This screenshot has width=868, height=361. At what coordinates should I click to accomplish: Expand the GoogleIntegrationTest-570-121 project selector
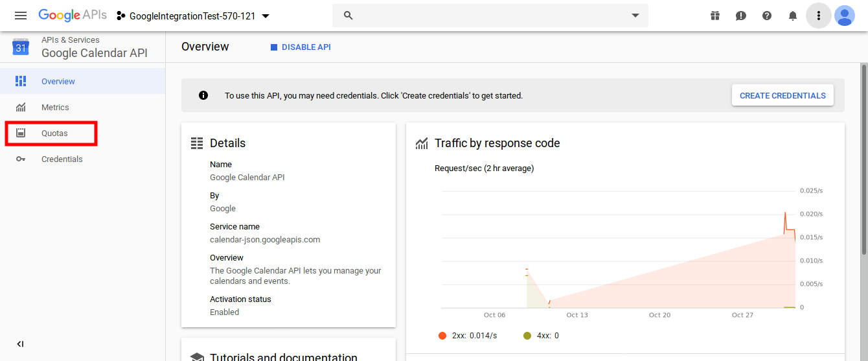pyautogui.click(x=193, y=16)
